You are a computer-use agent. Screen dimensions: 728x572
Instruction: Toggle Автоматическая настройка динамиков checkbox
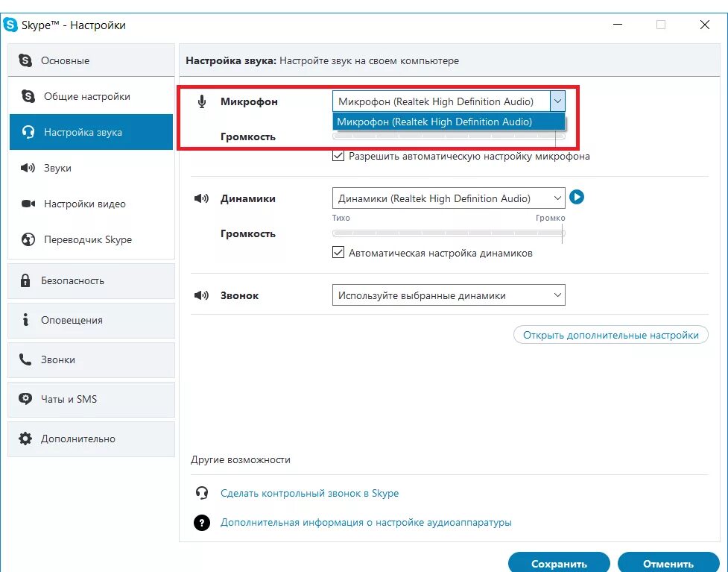tap(338, 253)
